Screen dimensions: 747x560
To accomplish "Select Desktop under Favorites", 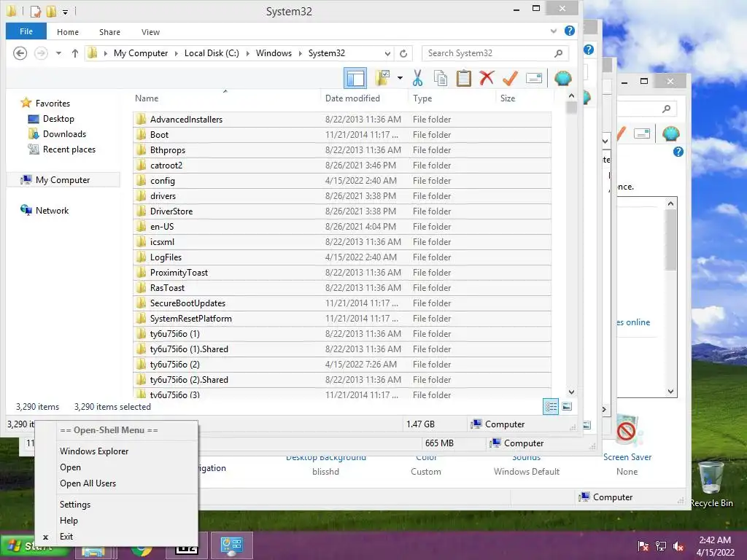I will [x=52, y=119].
